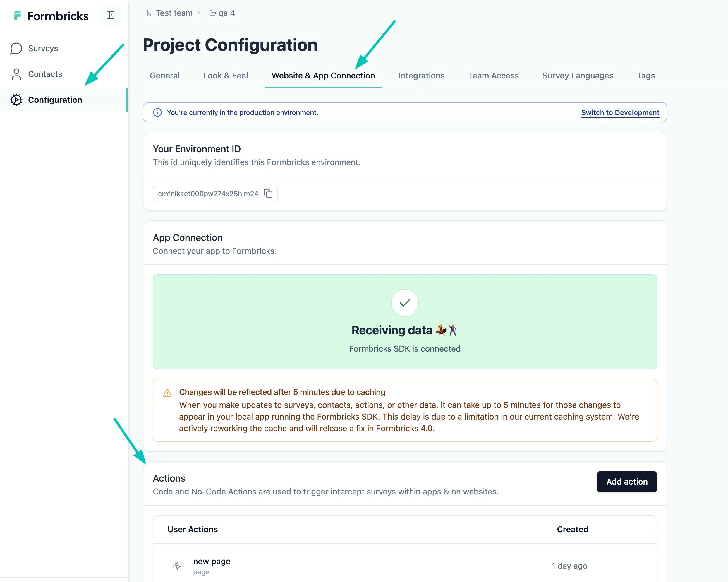Click the Surveys speech bubble icon
The image size is (728, 582).
(x=16, y=48)
